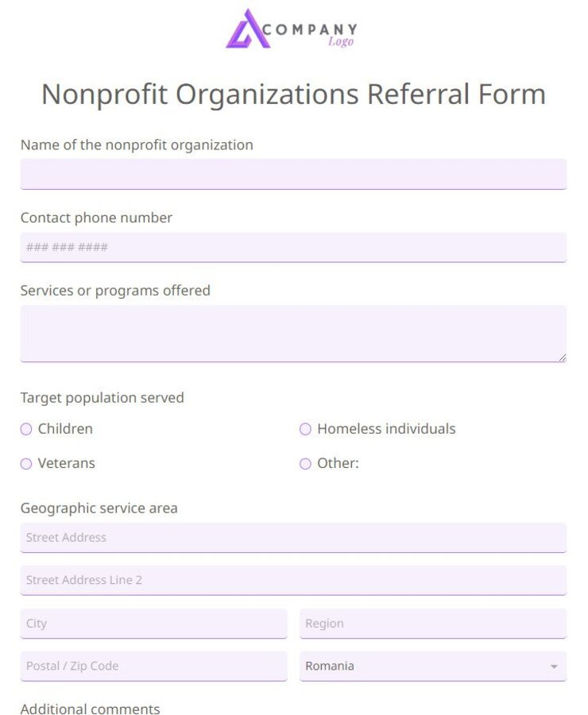Open the Romania country dropdown

pos(433,666)
